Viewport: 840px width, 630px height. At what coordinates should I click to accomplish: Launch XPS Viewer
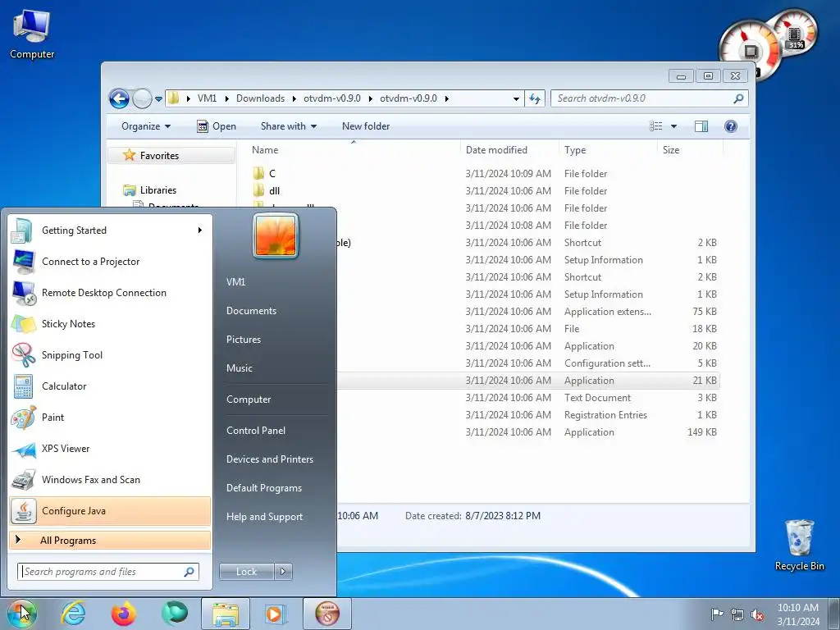click(110, 449)
